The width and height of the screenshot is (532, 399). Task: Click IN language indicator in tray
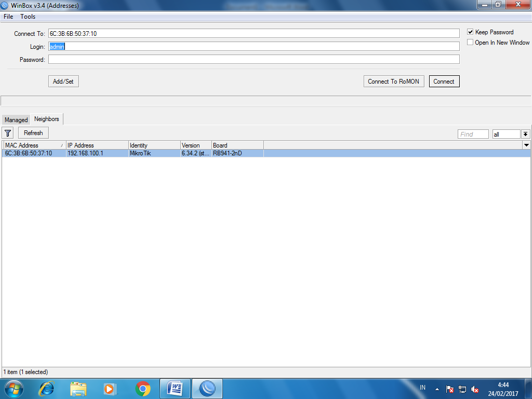[x=422, y=388]
